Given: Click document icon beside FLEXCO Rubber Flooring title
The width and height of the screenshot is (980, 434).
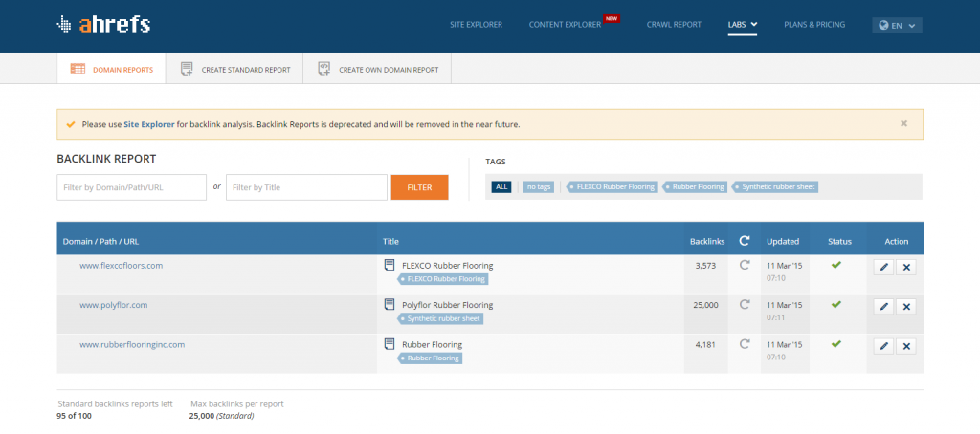Looking at the screenshot, I should (x=390, y=266).
